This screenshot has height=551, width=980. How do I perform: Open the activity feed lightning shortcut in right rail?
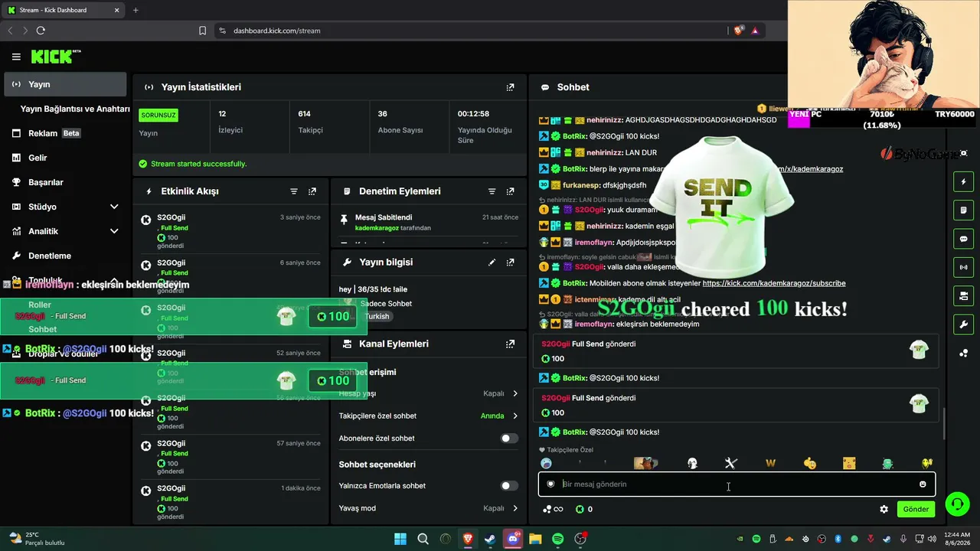[x=963, y=182]
